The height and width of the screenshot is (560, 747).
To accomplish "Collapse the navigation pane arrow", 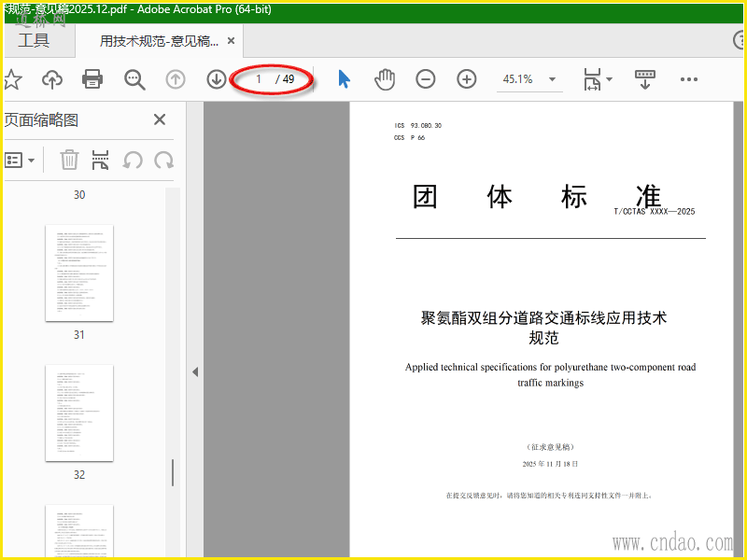I will click(x=195, y=371).
